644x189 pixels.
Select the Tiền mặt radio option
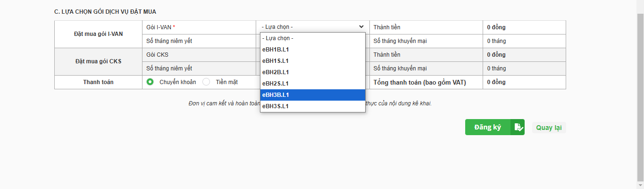[206, 82]
